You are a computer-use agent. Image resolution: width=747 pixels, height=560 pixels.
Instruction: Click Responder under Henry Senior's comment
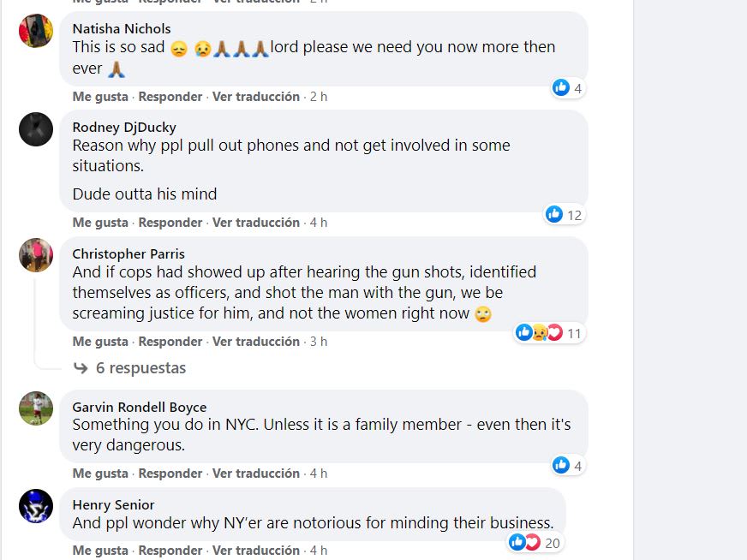tap(170, 551)
